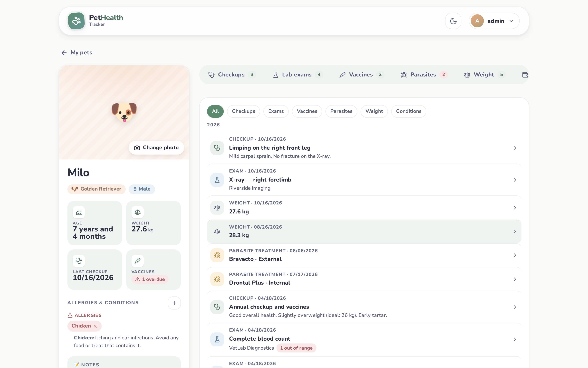Click bug icon of Drontal Plus treatment
The height and width of the screenshot is (368, 588).
coord(217,279)
